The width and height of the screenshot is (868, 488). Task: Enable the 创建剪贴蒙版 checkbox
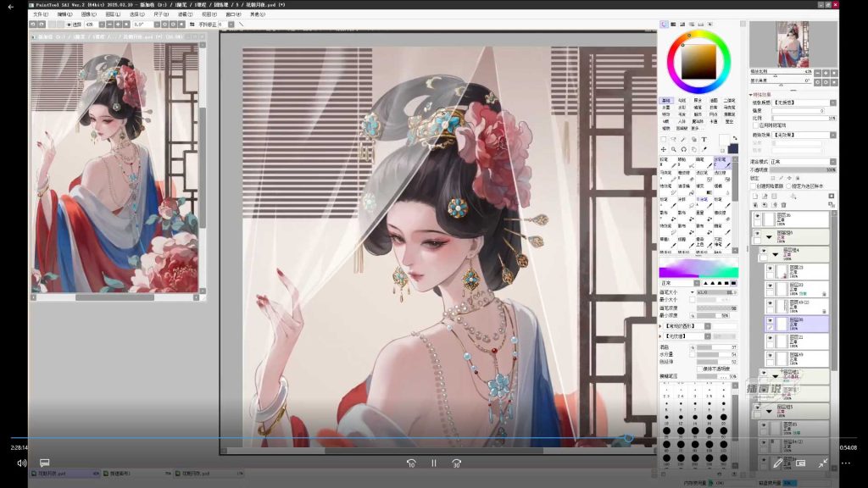[754, 186]
